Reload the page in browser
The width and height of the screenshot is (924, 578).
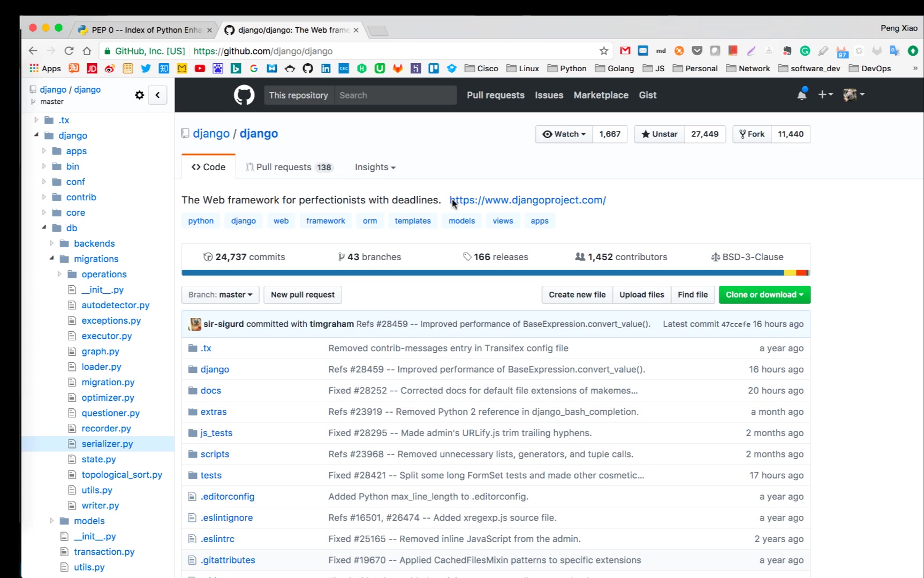click(69, 51)
